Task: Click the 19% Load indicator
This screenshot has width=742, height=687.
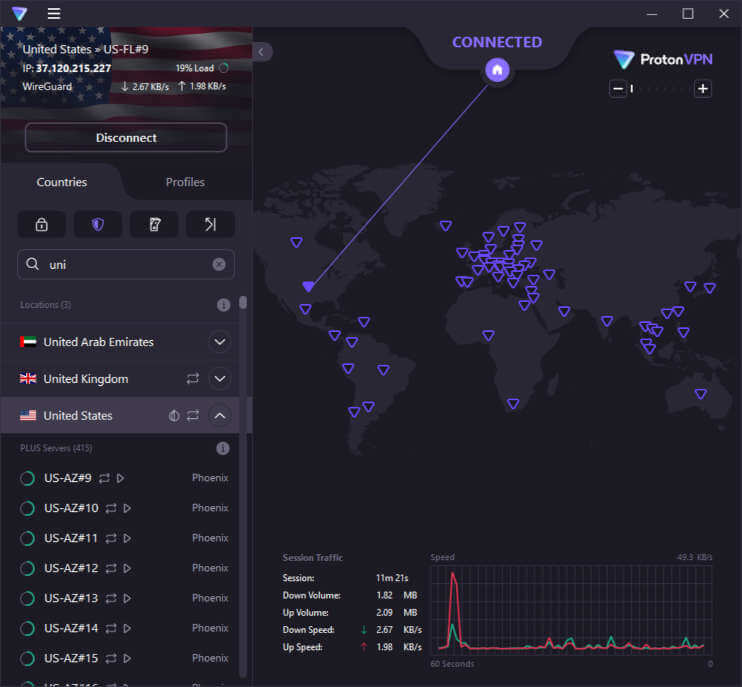Action: [x=202, y=68]
